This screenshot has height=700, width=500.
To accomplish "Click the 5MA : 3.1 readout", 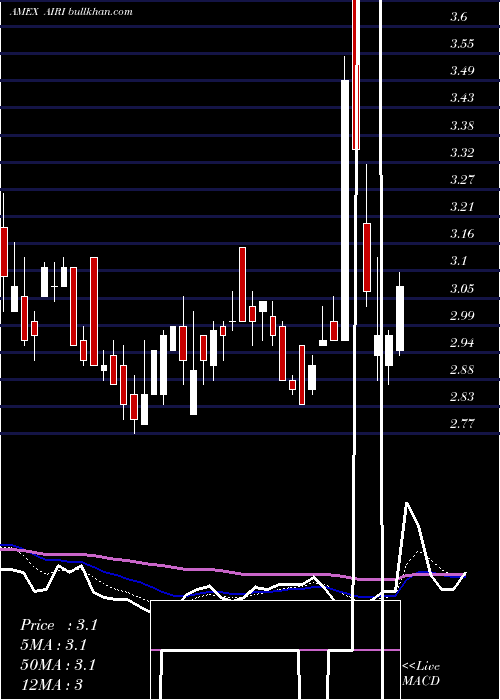I will click(53, 645).
